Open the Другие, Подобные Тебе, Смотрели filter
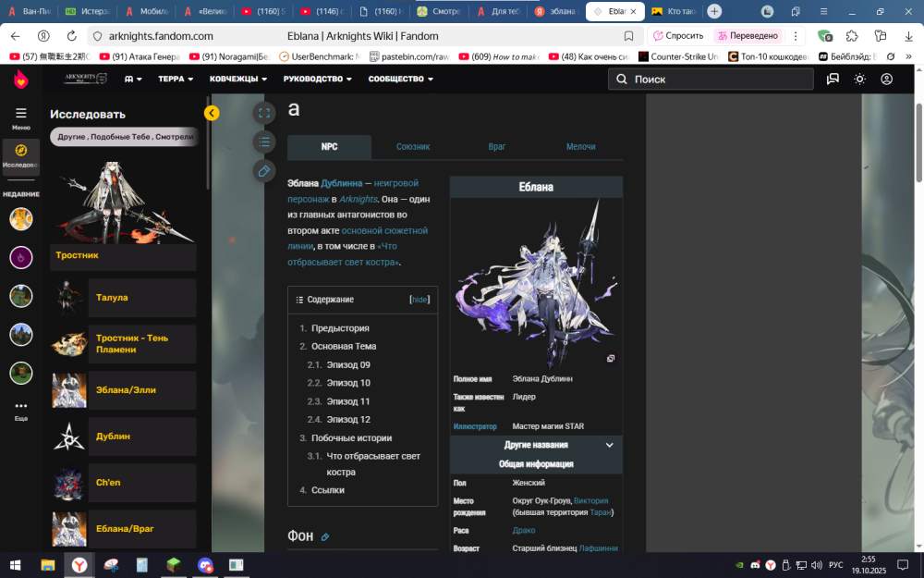Image resolution: width=924 pixels, height=578 pixels. pyautogui.click(x=124, y=136)
